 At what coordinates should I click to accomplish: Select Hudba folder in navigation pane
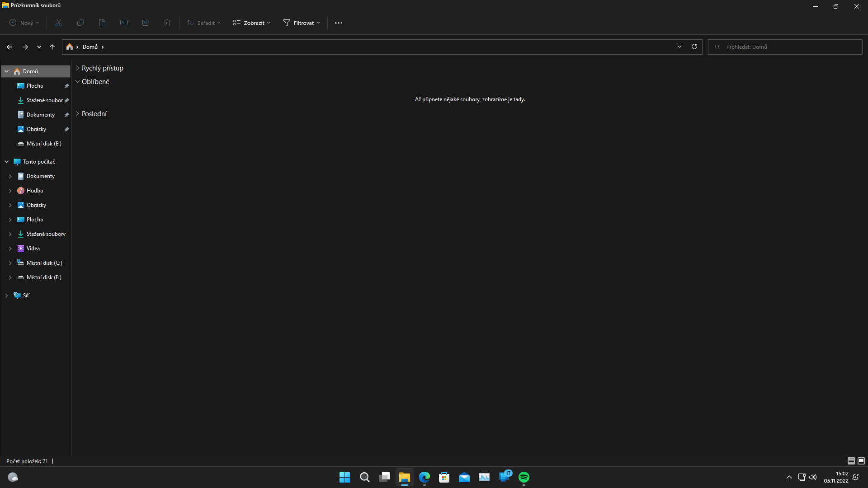click(x=35, y=191)
